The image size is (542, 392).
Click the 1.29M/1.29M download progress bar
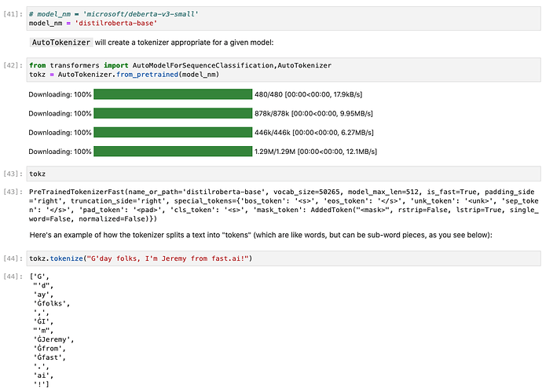tap(172, 151)
